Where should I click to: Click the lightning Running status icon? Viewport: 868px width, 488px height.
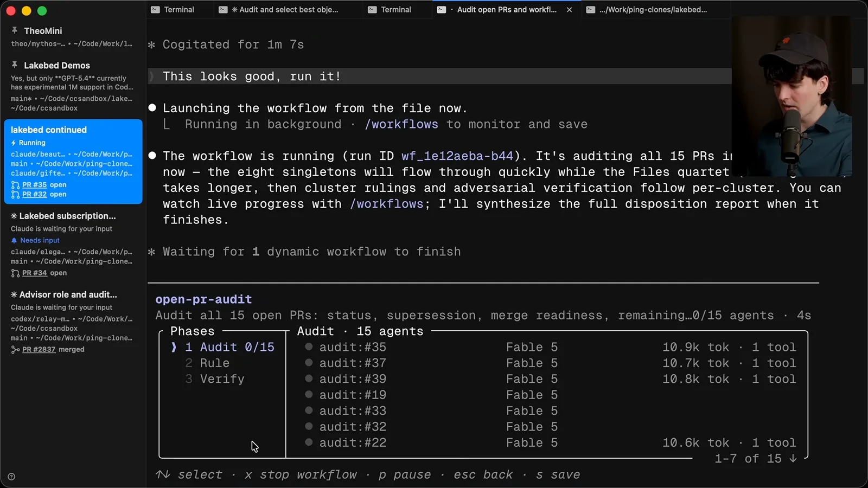[x=14, y=143]
